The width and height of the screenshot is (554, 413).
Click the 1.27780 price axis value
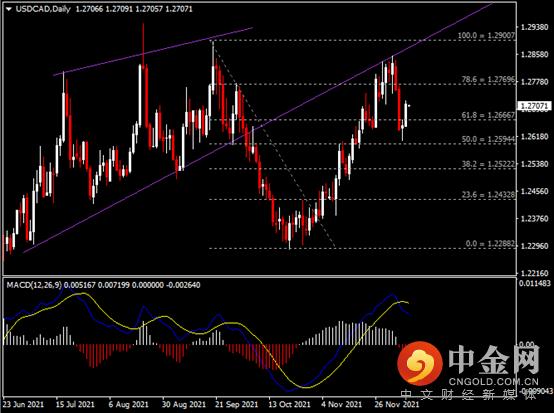tap(535, 82)
